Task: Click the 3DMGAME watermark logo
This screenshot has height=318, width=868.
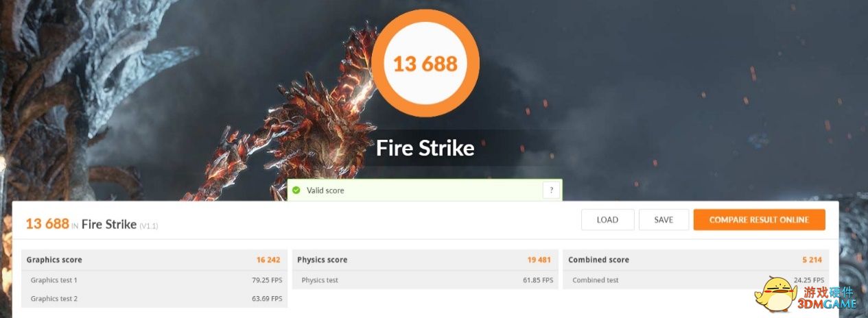Action: coord(806,295)
